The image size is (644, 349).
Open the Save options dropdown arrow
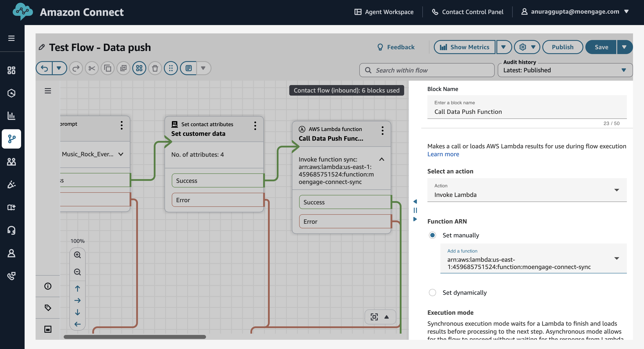[x=624, y=47]
